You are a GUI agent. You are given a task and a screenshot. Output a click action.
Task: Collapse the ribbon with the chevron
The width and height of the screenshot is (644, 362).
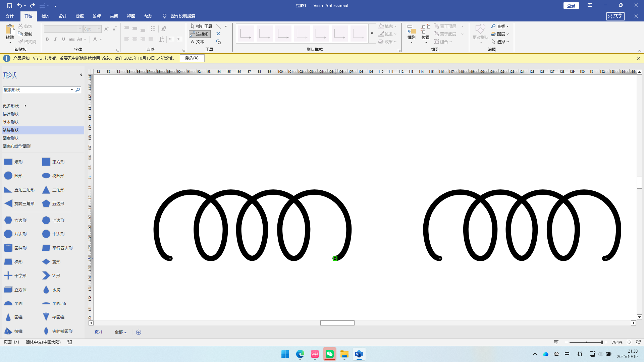pos(639,51)
